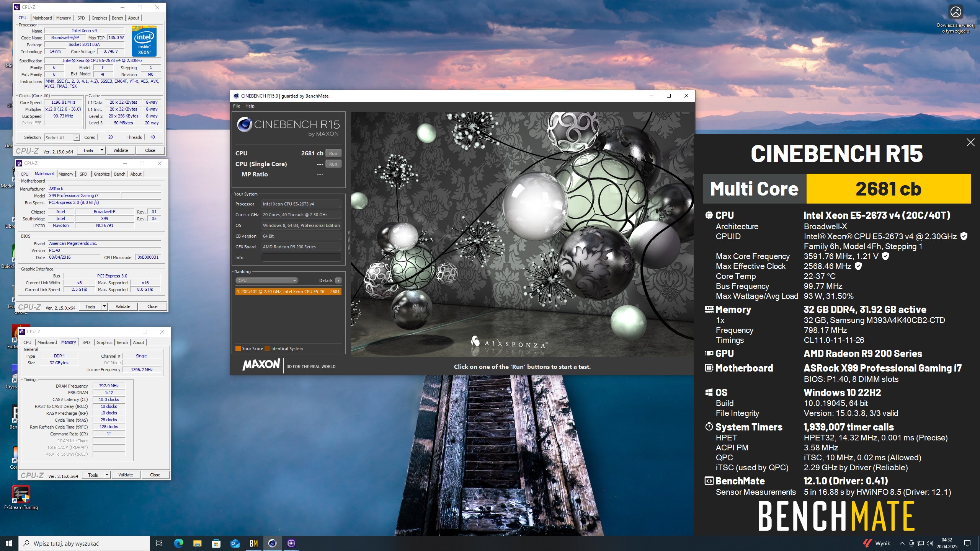Click Tools button in top CPU-Z window
This screenshot has height=551, width=980.
point(88,150)
